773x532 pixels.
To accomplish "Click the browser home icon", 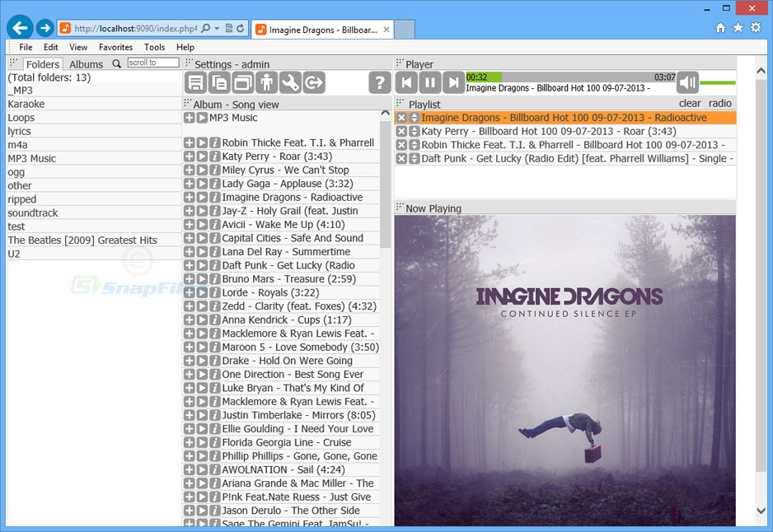I will click(720, 27).
